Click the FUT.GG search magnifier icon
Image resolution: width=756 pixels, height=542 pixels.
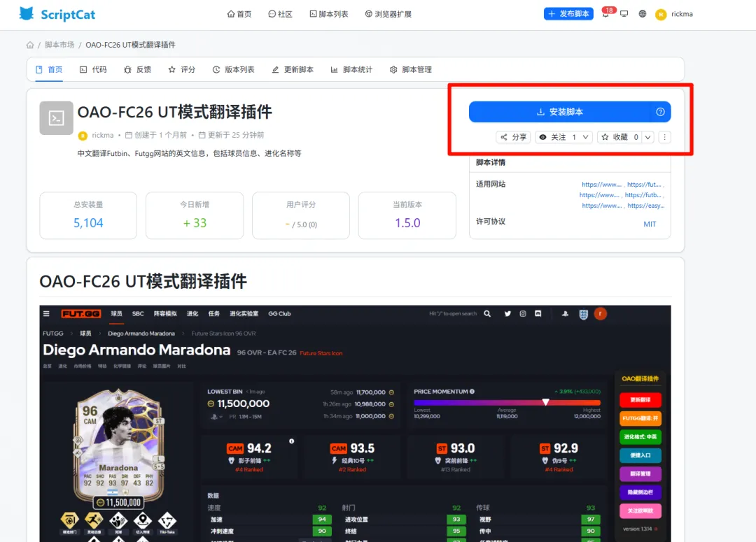pyautogui.click(x=487, y=313)
